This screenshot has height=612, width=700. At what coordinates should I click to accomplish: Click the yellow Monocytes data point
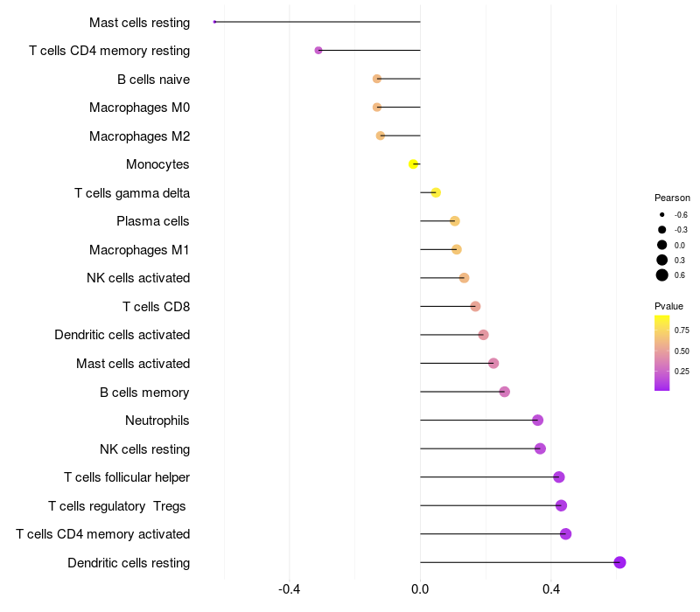coord(414,163)
